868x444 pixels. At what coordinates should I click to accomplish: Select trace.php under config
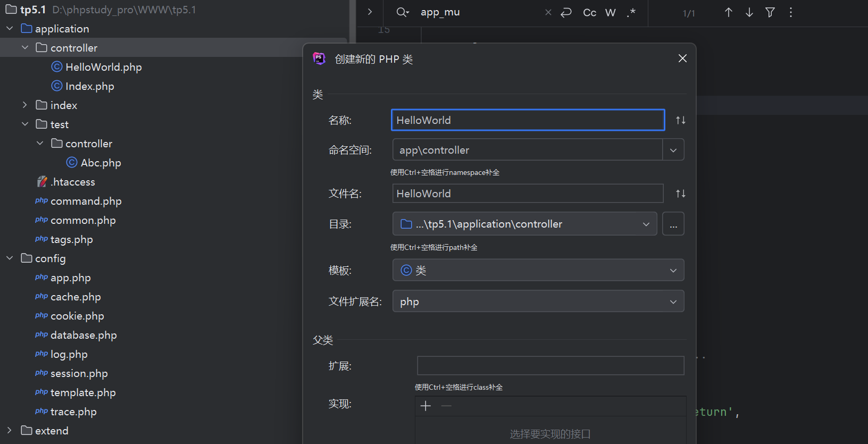(x=73, y=412)
